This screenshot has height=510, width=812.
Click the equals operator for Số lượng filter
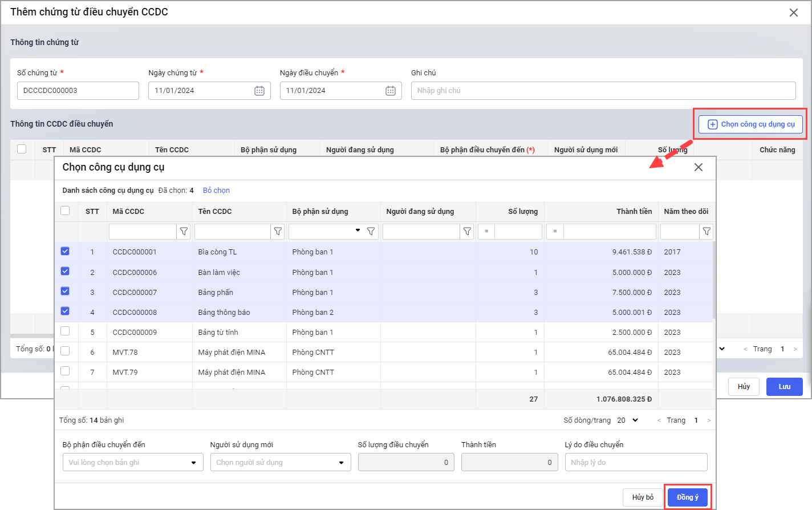486,232
